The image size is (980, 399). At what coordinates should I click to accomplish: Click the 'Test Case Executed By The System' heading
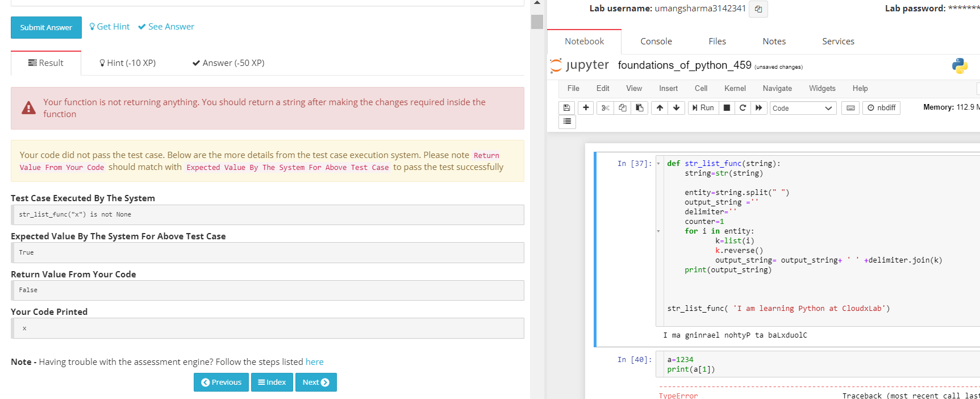(x=83, y=198)
